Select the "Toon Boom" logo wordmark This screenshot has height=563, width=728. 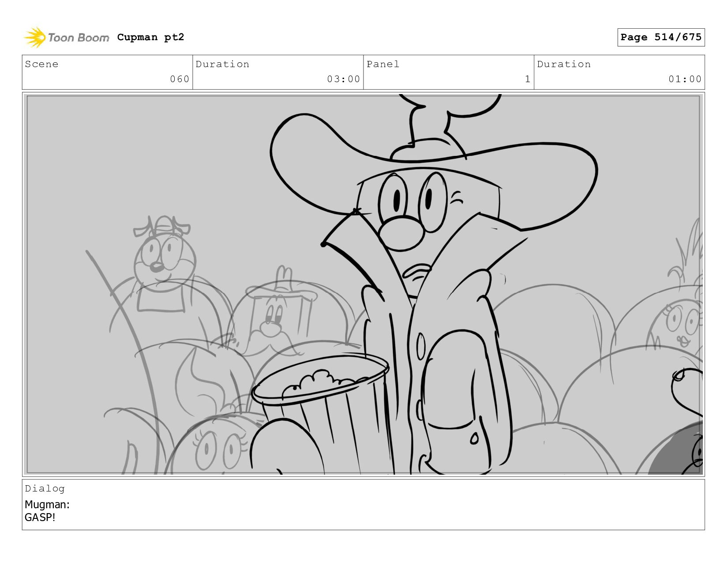[79, 38]
